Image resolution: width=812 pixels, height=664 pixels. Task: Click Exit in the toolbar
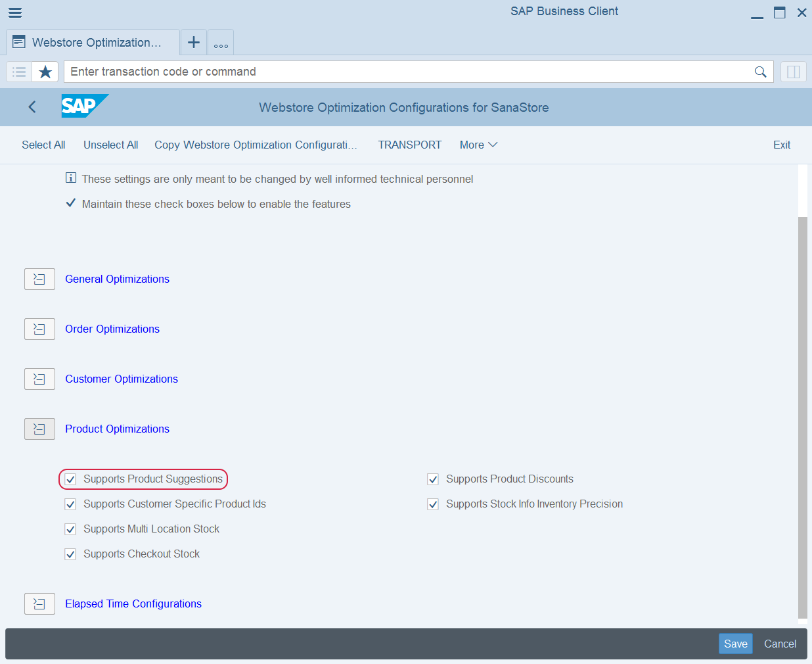coord(782,145)
